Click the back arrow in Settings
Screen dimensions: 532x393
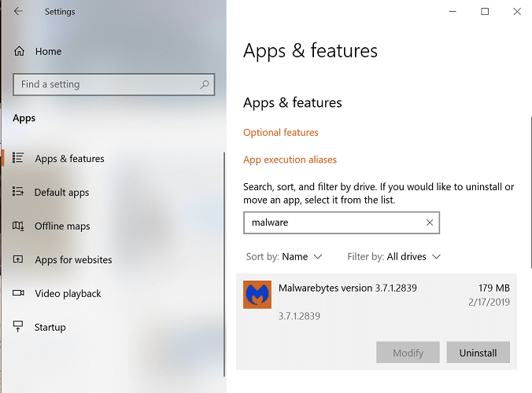coord(18,12)
